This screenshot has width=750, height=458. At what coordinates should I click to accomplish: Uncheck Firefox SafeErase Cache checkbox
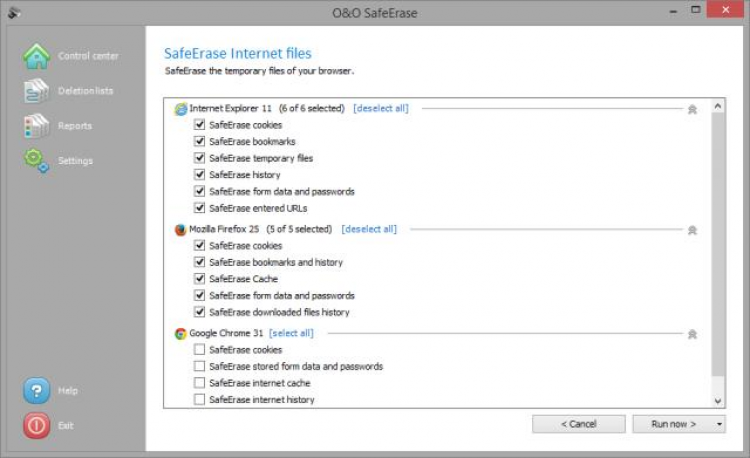click(200, 279)
